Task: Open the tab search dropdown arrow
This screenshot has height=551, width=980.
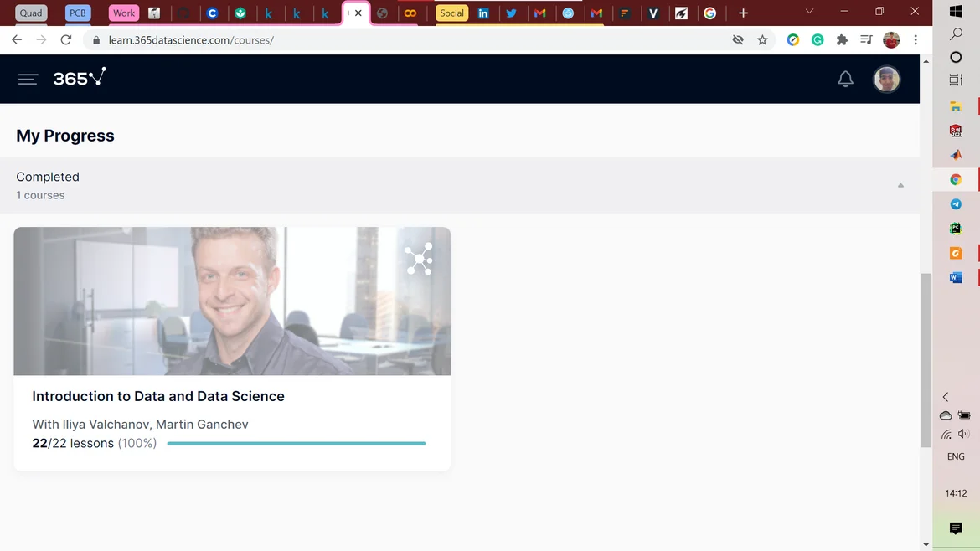Action: click(808, 13)
